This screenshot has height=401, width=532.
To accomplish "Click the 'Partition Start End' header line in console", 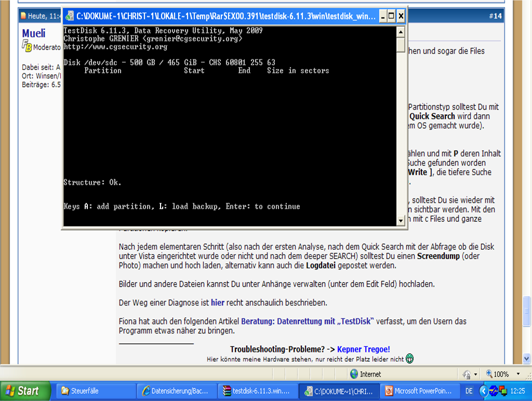I will coord(207,71).
